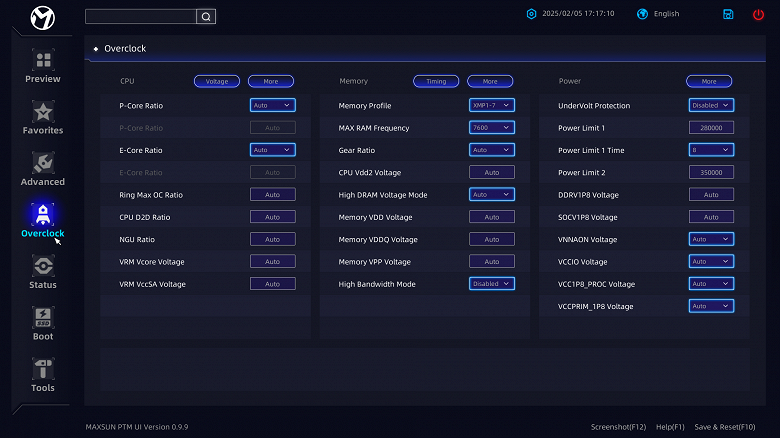Click the Power Limit 1 input field

point(710,128)
